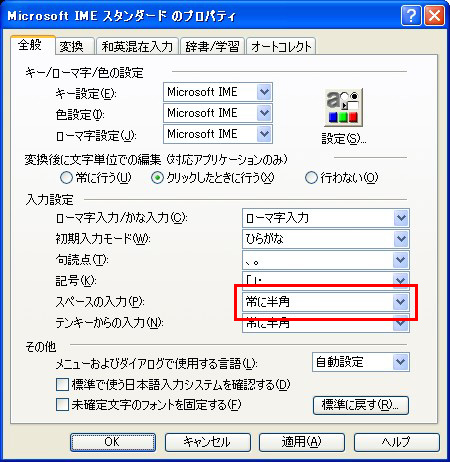Open スペースの入力 dropdown arrow
This screenshot has height=462, width=450.
401,302
